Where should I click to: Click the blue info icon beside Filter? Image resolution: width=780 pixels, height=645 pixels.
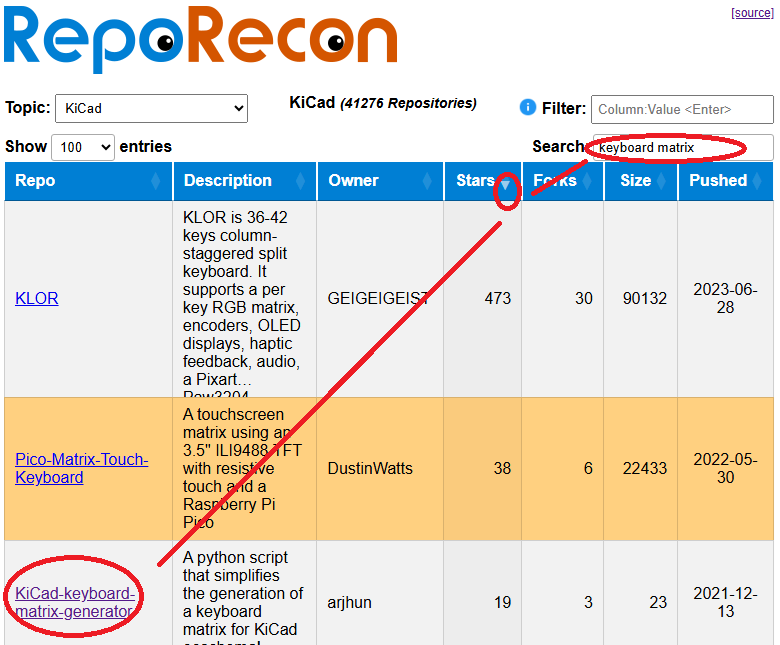coord(528,108)
